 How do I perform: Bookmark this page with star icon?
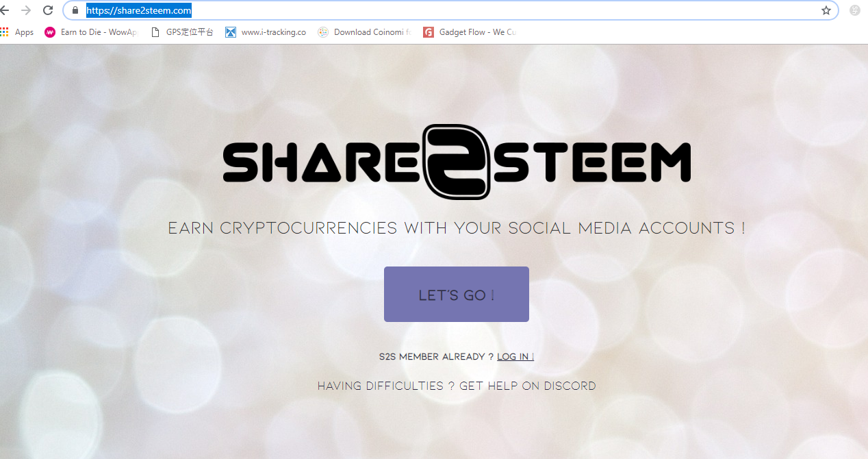(x=826, y=10)
